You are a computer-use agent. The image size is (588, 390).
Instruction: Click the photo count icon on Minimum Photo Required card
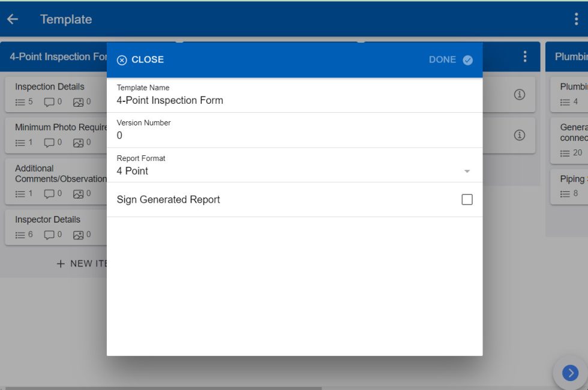tap(78, 142)
